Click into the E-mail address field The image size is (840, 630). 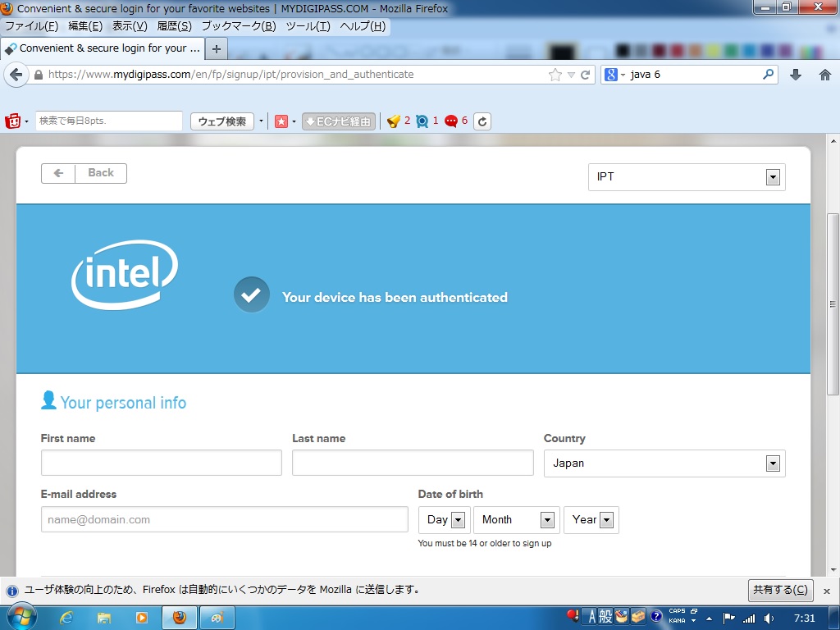point(225,519)
